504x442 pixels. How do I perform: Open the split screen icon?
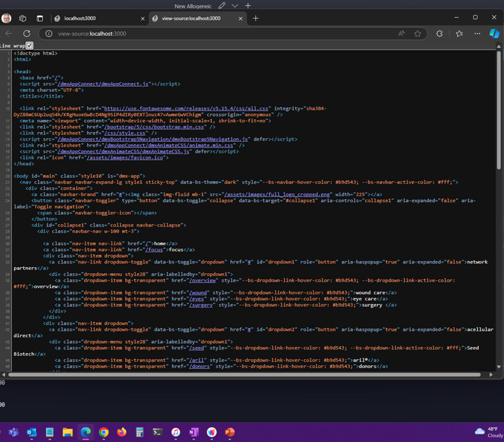pos(39,18)
